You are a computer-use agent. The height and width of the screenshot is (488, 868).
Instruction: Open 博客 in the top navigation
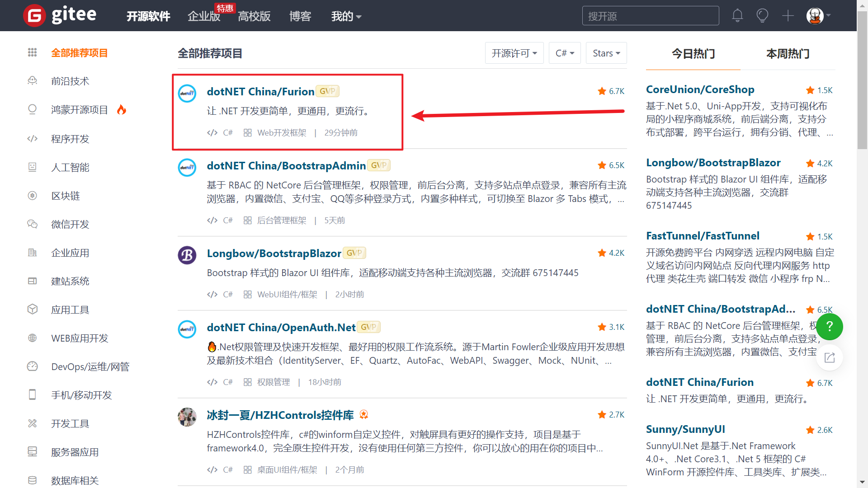click(300, 16)
